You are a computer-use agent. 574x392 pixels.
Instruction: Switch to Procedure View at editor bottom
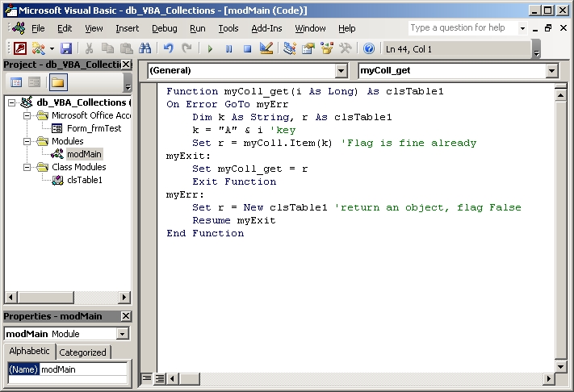(x=146, y=378)
